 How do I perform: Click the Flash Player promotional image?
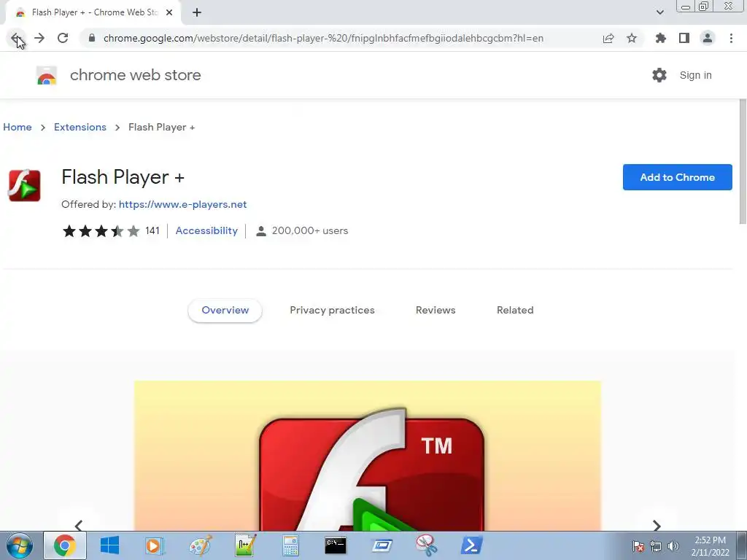click(368, 456)
